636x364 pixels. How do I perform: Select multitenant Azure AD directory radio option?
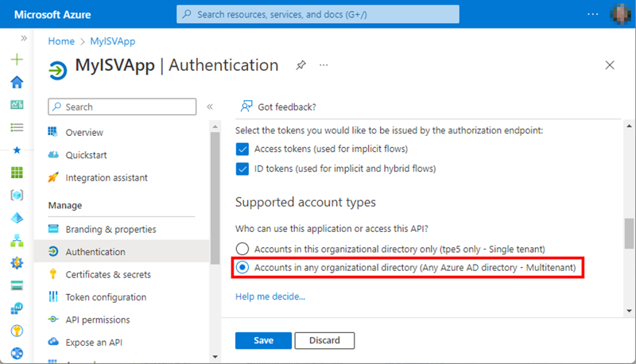pos(242,268)
